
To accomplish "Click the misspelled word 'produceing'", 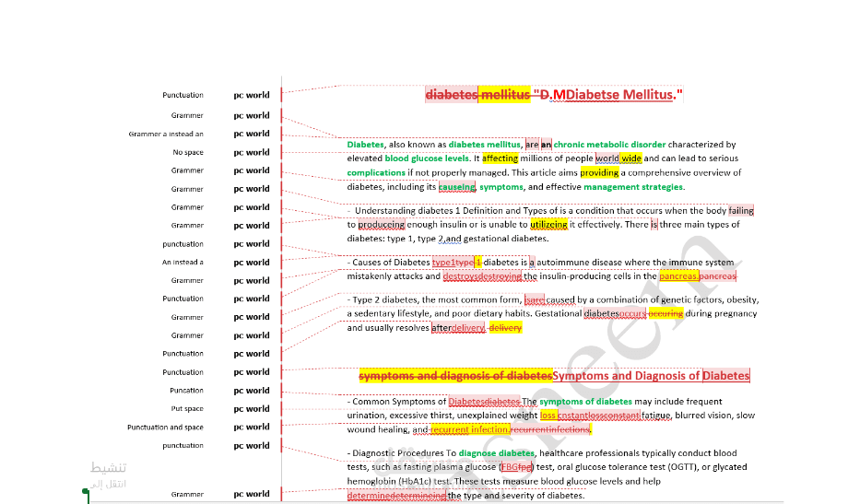I will (382, 225).
